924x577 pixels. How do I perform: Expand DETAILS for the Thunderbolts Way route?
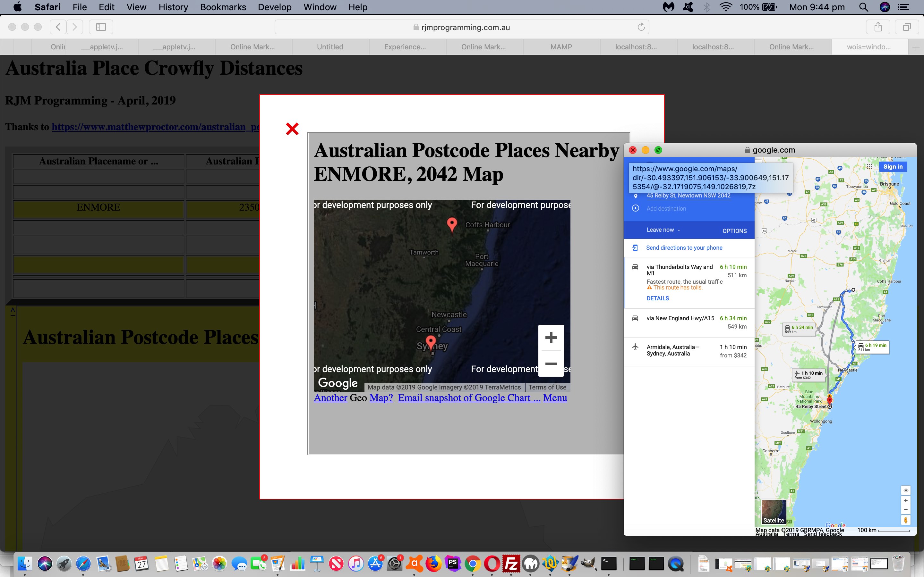click(657, 298)
